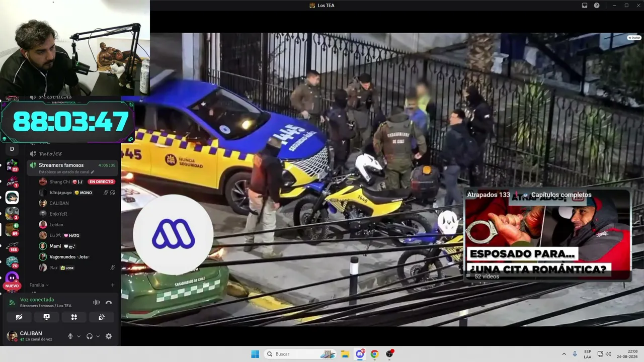Image resolution: width=644 pixels, height=362 pixels.
Task: Open ESP LAA language switcher
Action: [588, 354]
